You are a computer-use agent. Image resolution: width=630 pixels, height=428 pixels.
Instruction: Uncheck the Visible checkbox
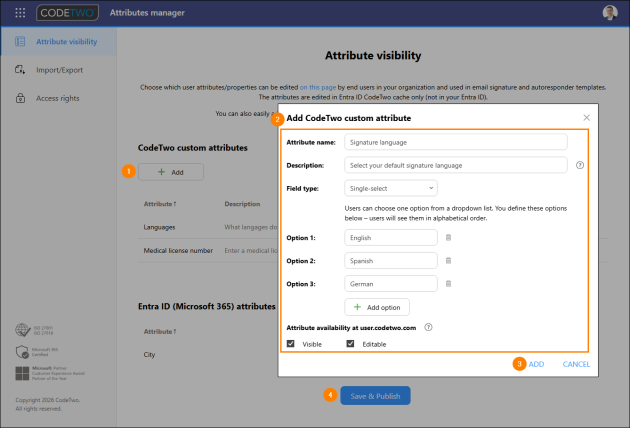(x=290, y=344)
